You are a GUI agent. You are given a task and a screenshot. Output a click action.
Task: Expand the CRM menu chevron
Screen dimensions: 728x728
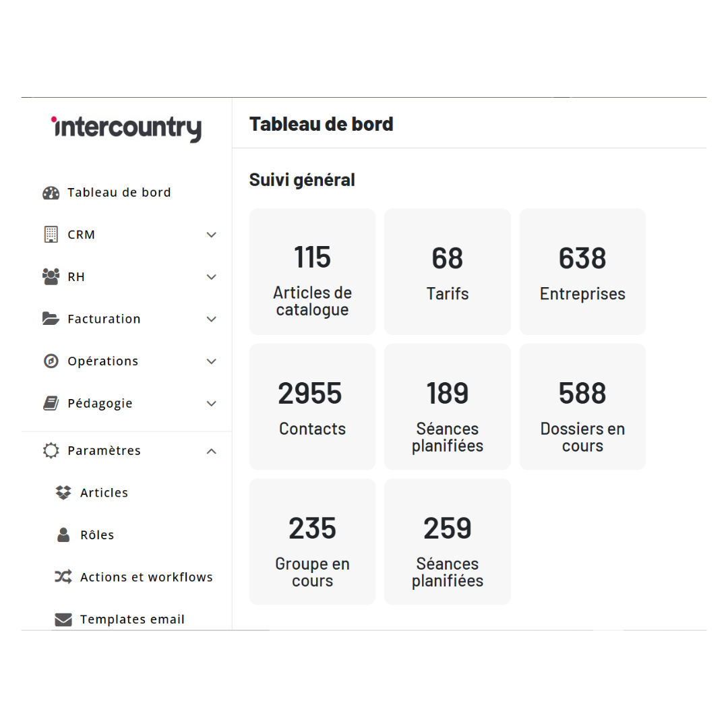(x=212, y=235)
